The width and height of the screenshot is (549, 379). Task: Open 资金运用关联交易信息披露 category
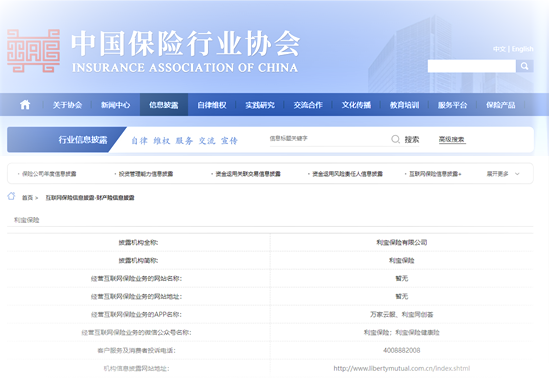(x=248, y=174)
